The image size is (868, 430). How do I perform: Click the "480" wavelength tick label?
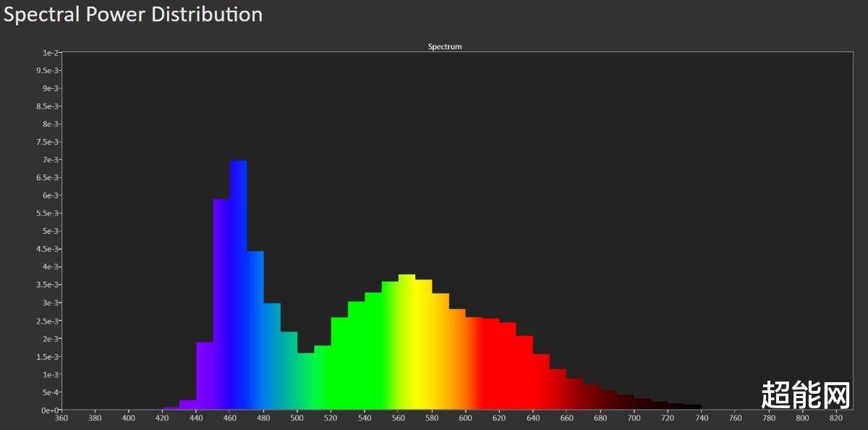pyautogui.click(x=263, y=418)
